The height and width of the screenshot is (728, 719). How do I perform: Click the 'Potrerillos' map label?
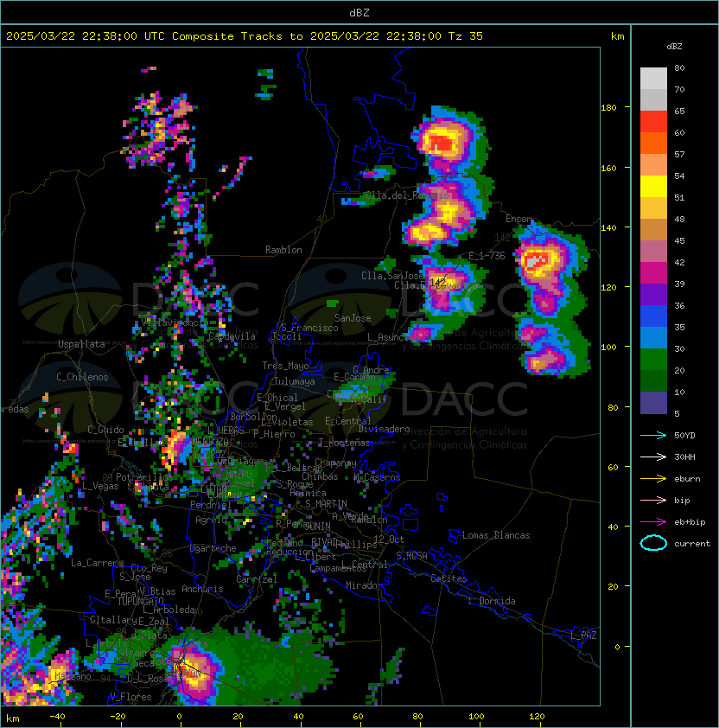(x=144, y=477)
